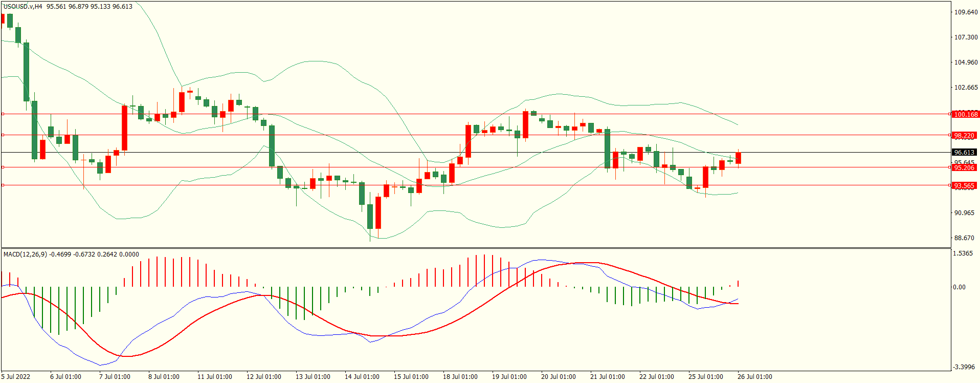980x383 pixels.
Task: Click the 0.00 MACD zero-level label
Action: (x=959, y=287)
